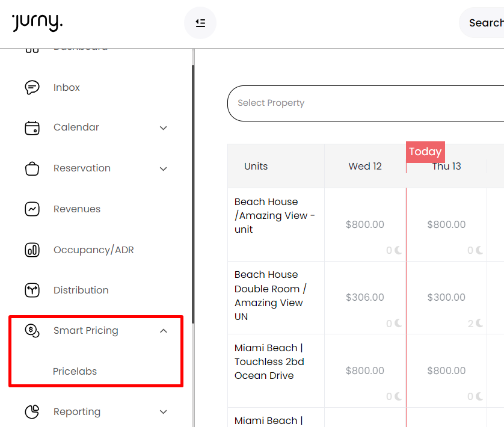Click the Inbox chat bubble icon

click(x=32, y=88)
